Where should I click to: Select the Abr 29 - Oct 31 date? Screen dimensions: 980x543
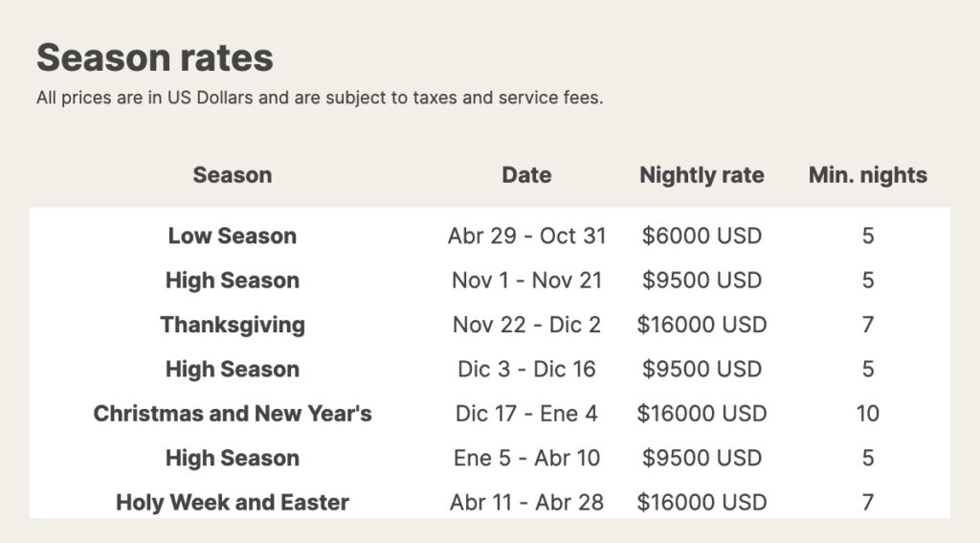(527, 236)
